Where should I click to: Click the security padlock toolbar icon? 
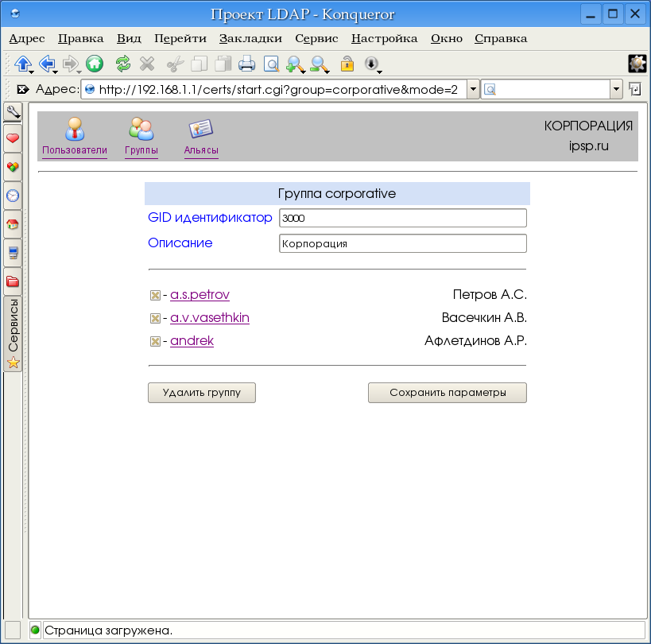point(347,64)
